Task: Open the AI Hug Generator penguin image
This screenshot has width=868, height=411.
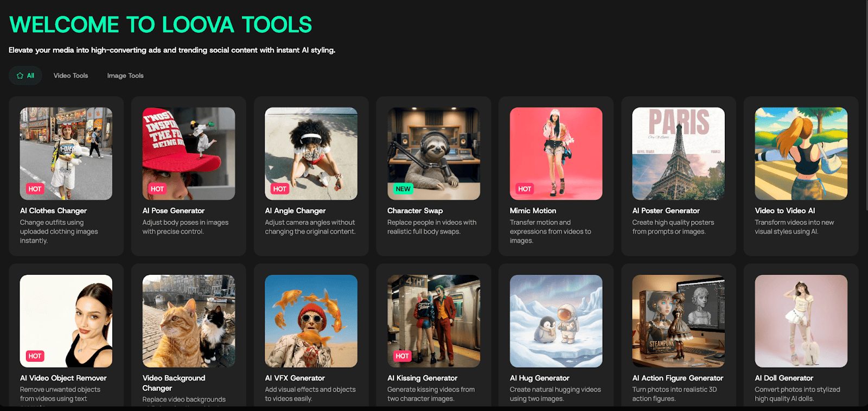Action: pyautogui.click(x=556, y=321)
